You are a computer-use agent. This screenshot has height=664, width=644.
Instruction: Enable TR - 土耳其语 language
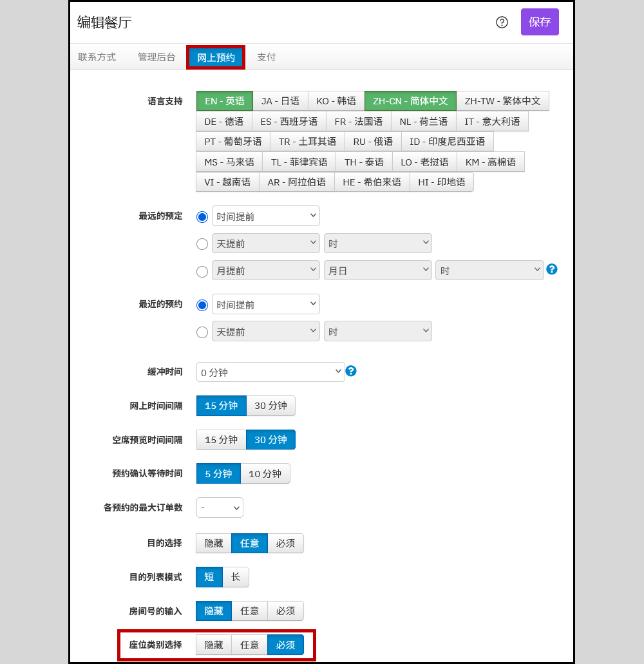[307, 142]
